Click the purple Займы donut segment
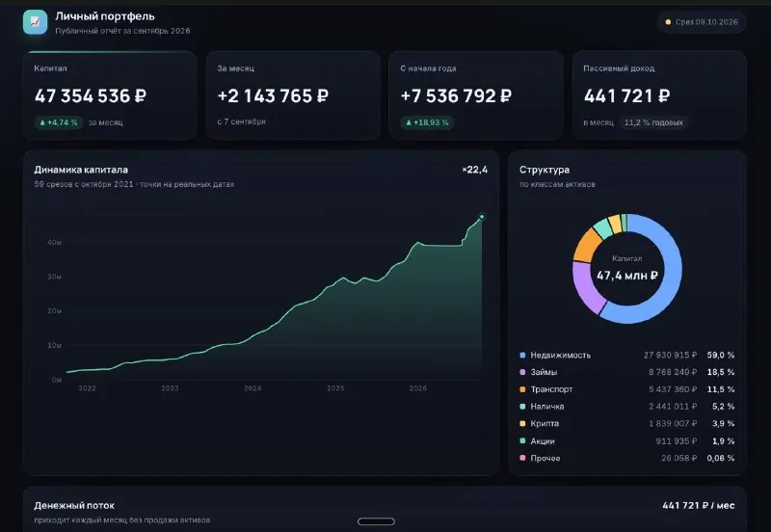This screenshot has height=532, width=771. pos(583,287)
